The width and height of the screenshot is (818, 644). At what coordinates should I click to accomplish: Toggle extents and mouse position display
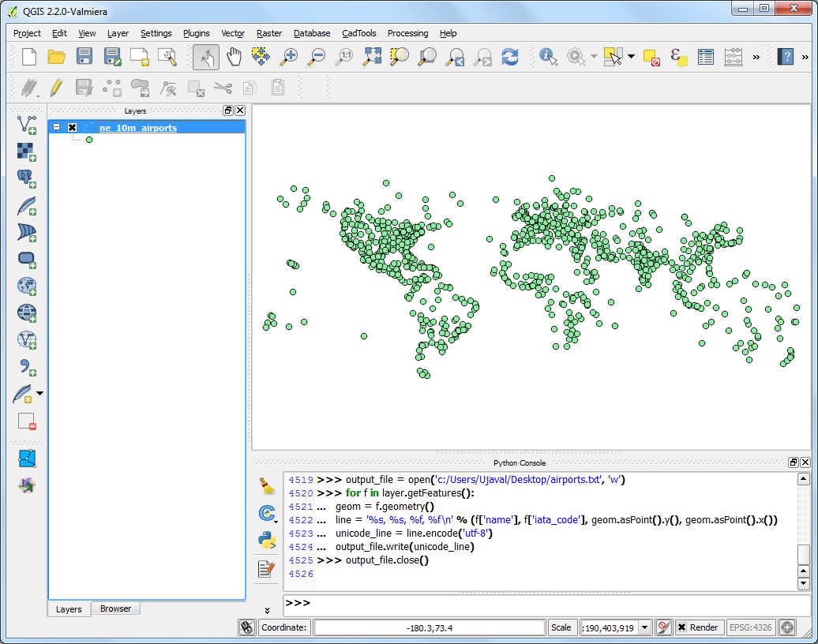point(247,627)
